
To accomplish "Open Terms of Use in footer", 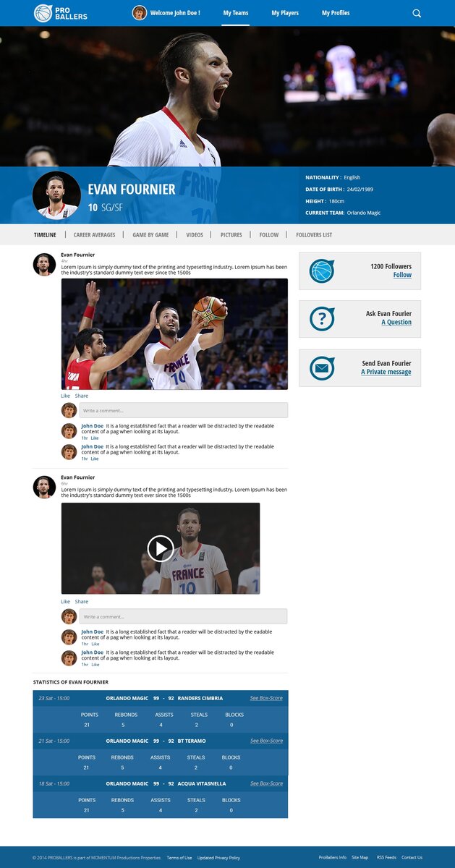I will (x=179, y=857).
